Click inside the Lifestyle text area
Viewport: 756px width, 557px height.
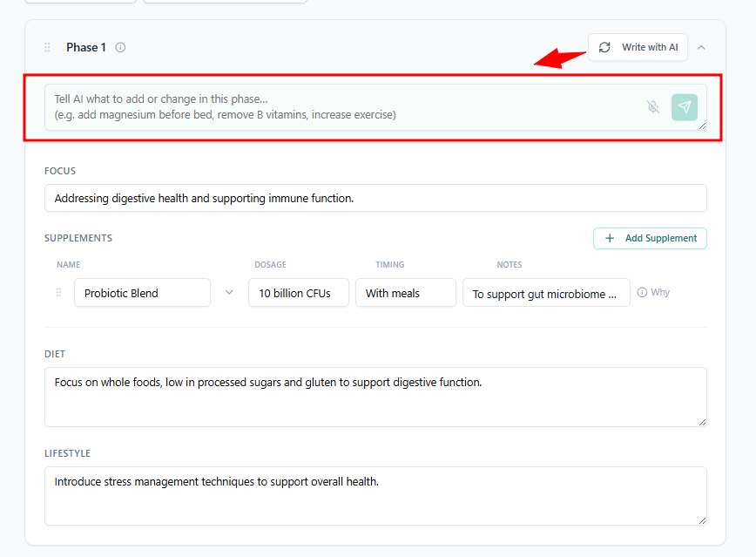point(375,496)
